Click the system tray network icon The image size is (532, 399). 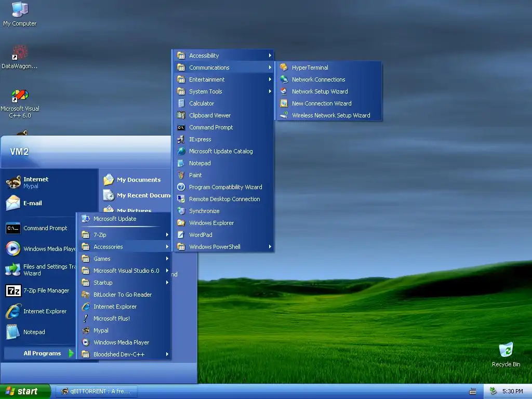click(x=493, y=391)
